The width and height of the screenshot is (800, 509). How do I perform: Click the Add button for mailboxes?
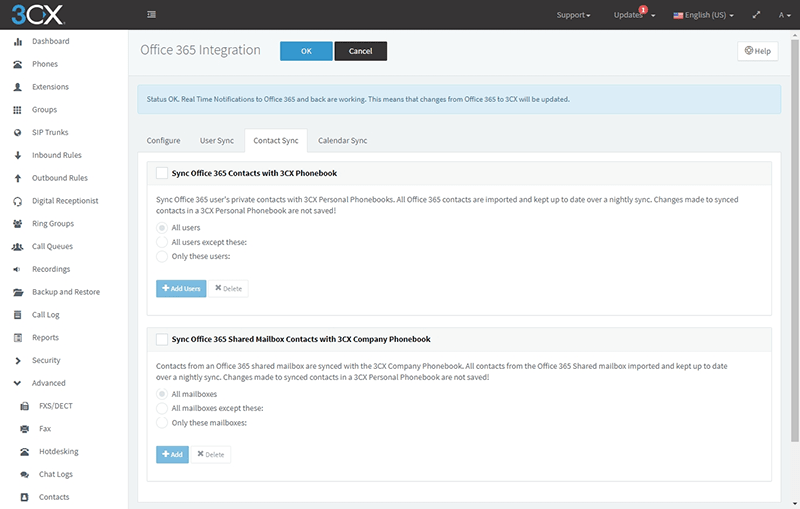172,455
